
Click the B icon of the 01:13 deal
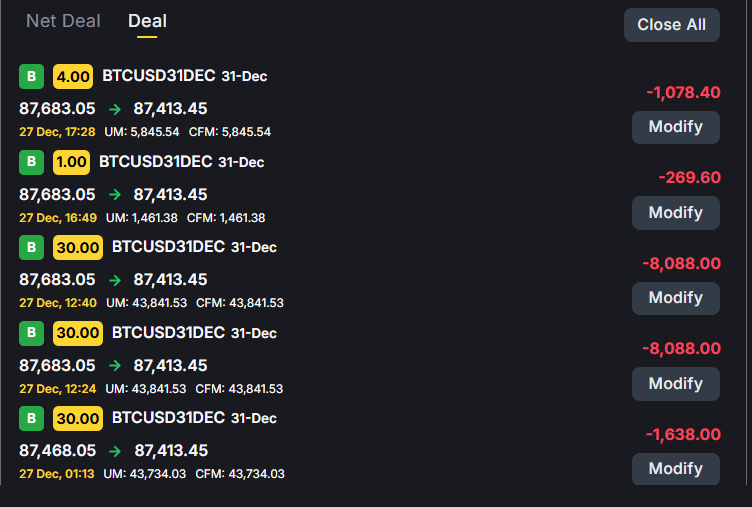(x=31, y=418)
